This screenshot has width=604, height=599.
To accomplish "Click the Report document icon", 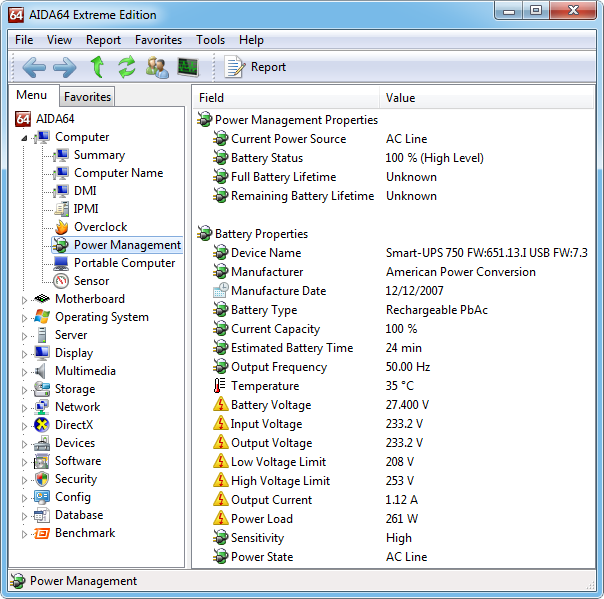I will [234, 67].
